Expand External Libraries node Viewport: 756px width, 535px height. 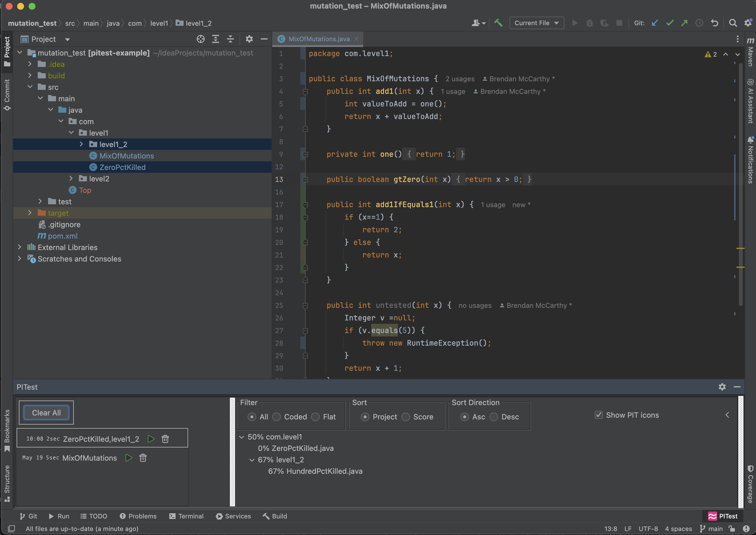[19, 247]
